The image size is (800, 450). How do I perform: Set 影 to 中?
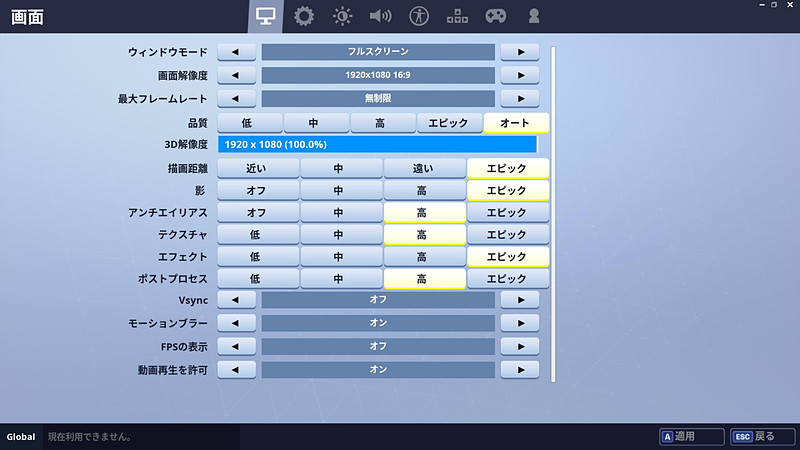(x=341, y=190)
